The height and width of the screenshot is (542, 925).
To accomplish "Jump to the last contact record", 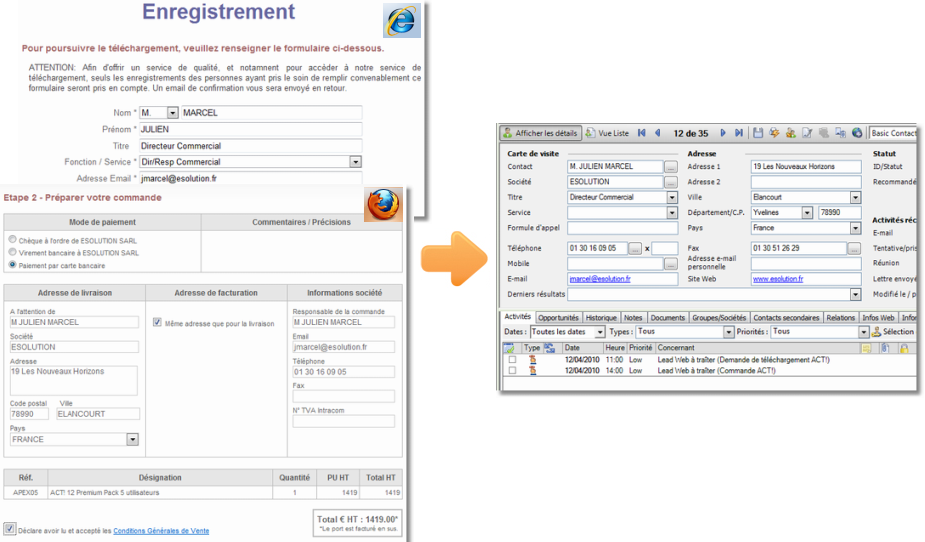I will click(739, 133).
